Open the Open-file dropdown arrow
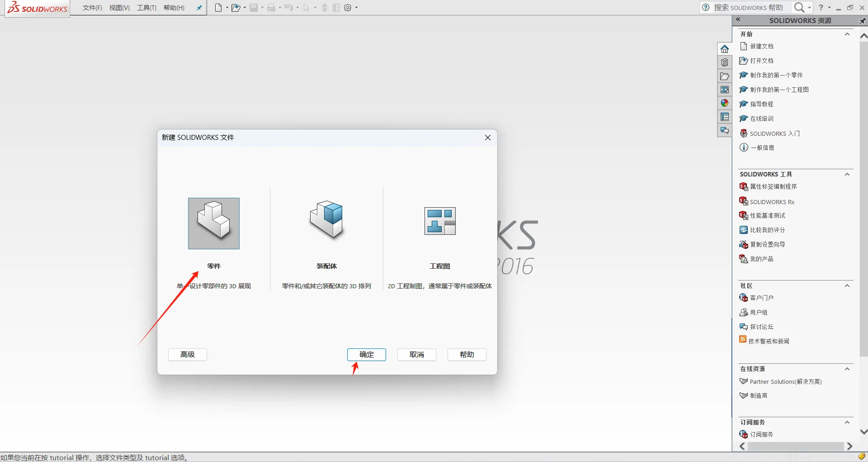The height and width of the screenshot is (462, 868). click(x=245, y=8)
